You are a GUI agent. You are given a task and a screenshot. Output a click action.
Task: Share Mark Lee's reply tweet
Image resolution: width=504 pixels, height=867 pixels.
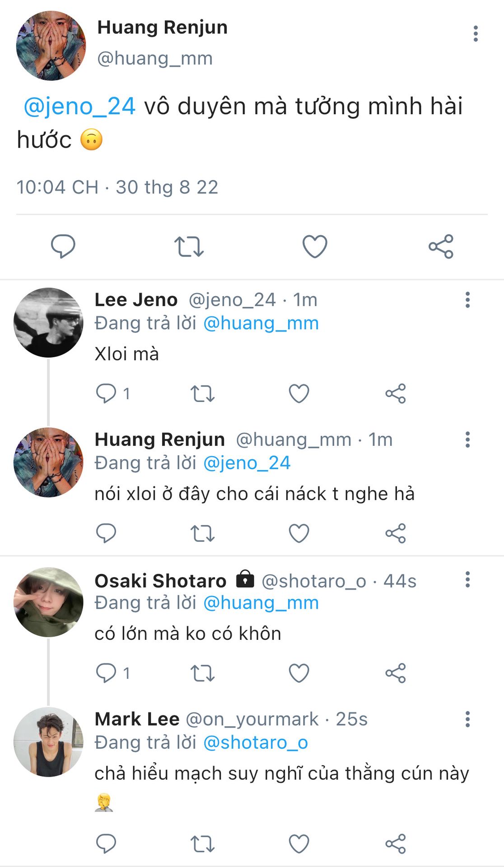click(x=396, y=844)
